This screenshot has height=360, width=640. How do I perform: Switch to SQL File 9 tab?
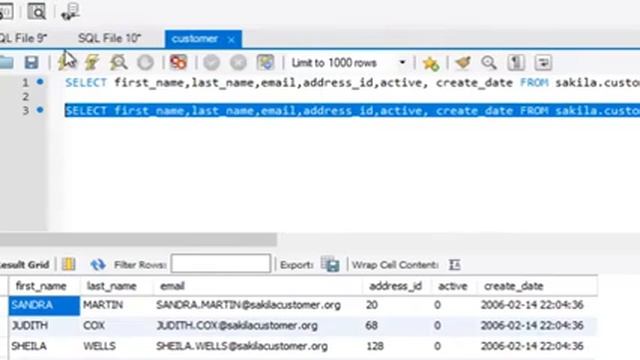tap(23, 38)
